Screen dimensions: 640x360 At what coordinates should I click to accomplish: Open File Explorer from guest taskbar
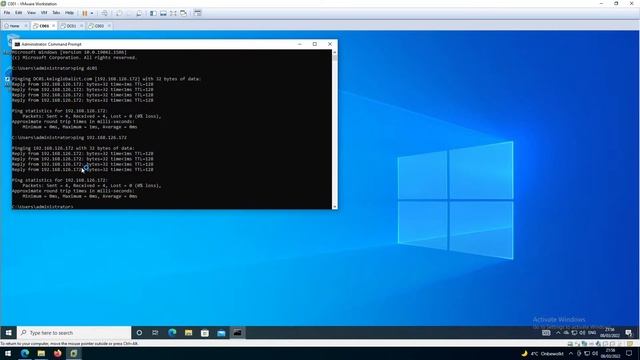pos(189,333)
